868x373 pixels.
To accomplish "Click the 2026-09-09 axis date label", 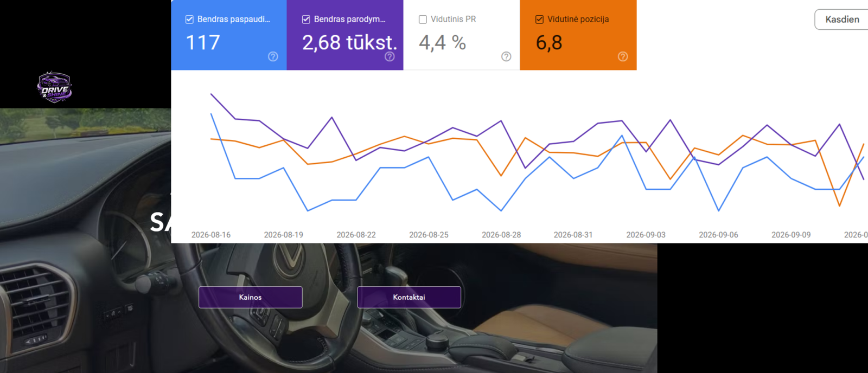I will [791, 235].
